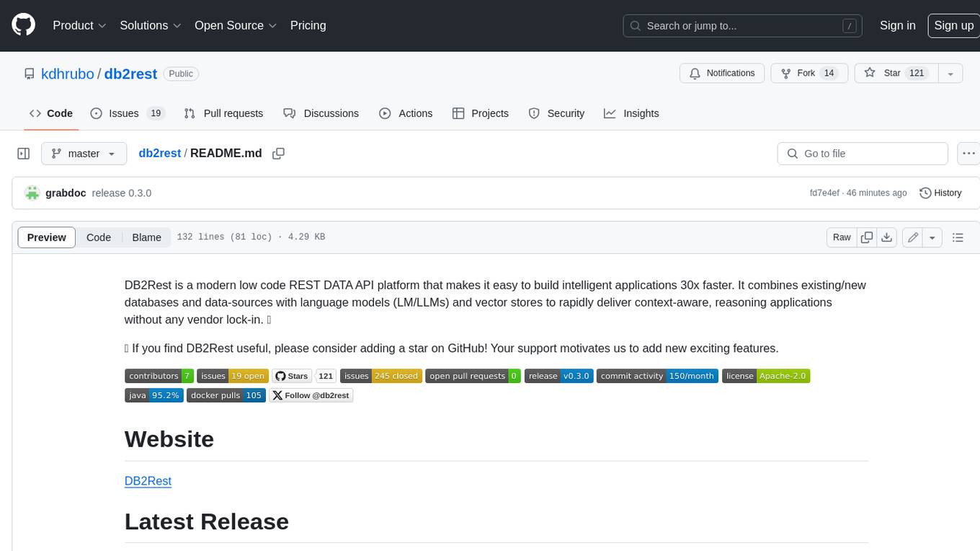Click Sign in

coord(897,25)
